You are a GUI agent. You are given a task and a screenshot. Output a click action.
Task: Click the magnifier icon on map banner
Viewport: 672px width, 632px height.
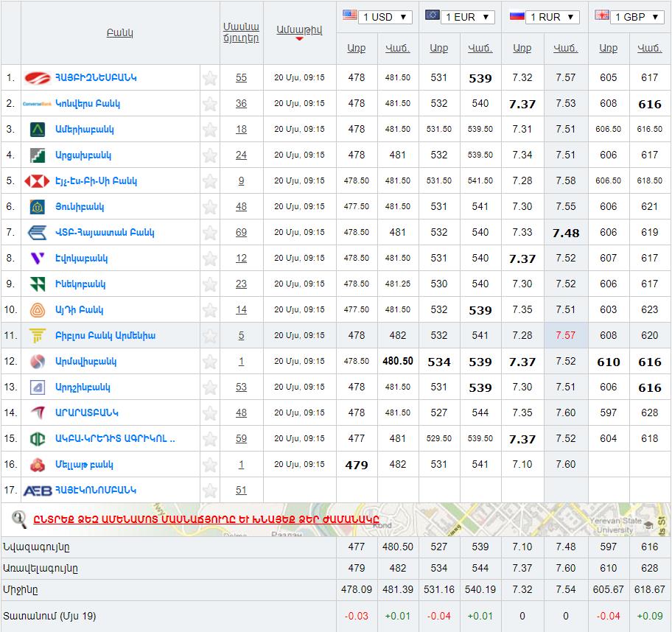(19, 519)
